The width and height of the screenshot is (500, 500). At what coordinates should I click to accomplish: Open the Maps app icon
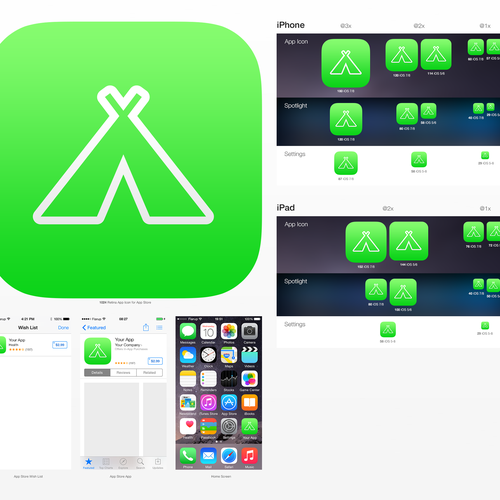(229, 355)
